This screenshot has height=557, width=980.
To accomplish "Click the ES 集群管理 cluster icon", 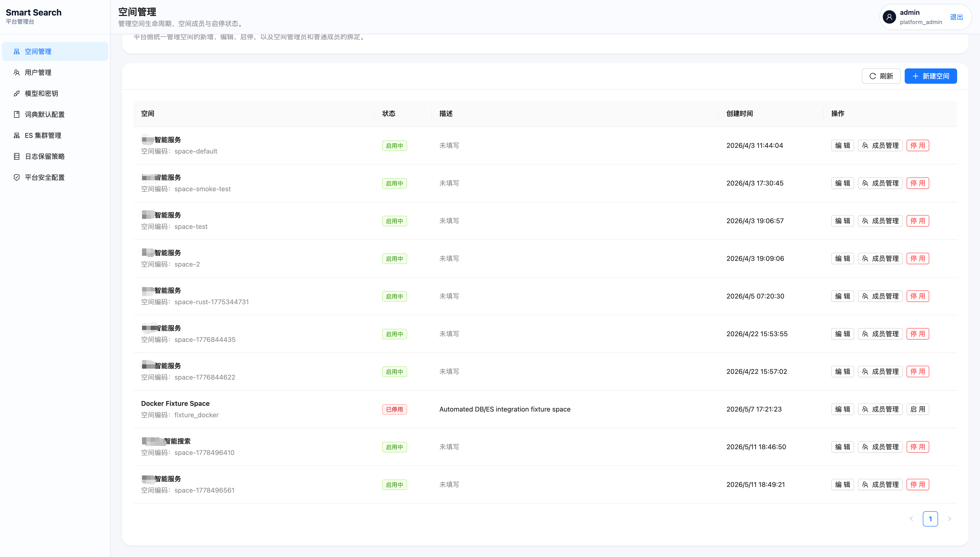I will [x=16, y=135].
